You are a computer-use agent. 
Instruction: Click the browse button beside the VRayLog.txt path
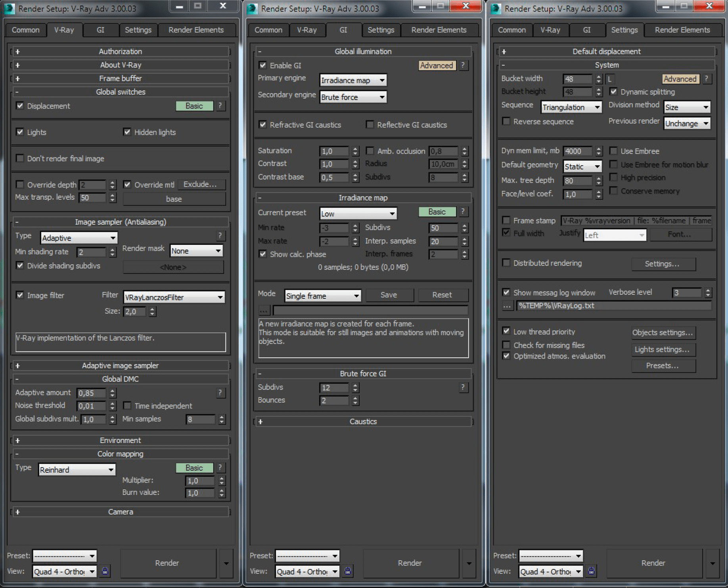point(507,306)
